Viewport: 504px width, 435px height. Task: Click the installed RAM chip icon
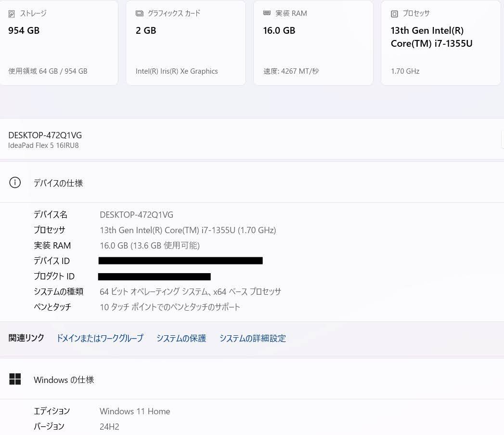[x=267, y=13]
